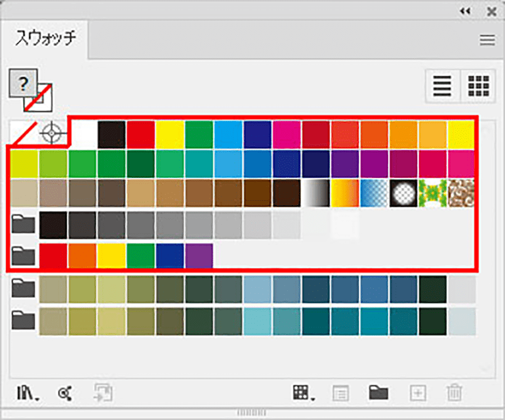Create a New Color Group folder
Screen dimensions: 505x420
coord(379,393)
